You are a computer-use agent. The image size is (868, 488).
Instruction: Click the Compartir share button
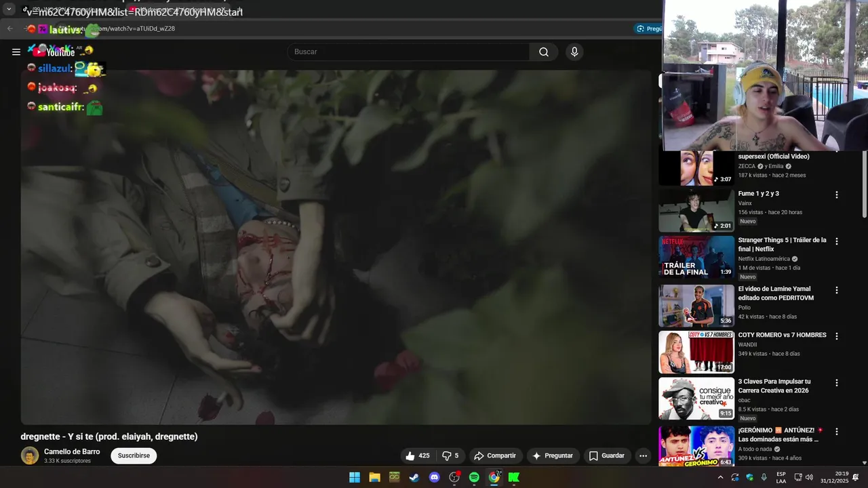click(x=495, y=456)
